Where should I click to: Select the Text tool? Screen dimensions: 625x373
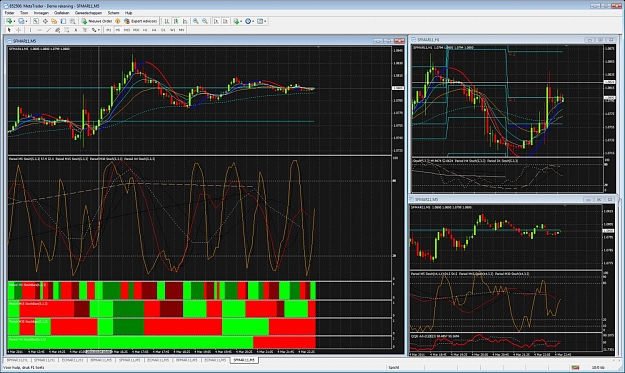click(76, 30)
